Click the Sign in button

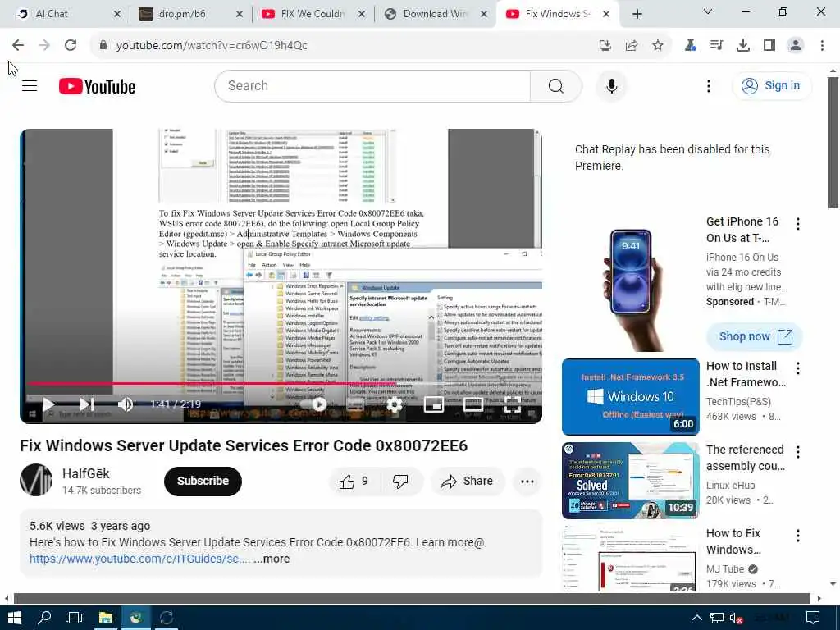pyautogui.click(x=772, y=85)
